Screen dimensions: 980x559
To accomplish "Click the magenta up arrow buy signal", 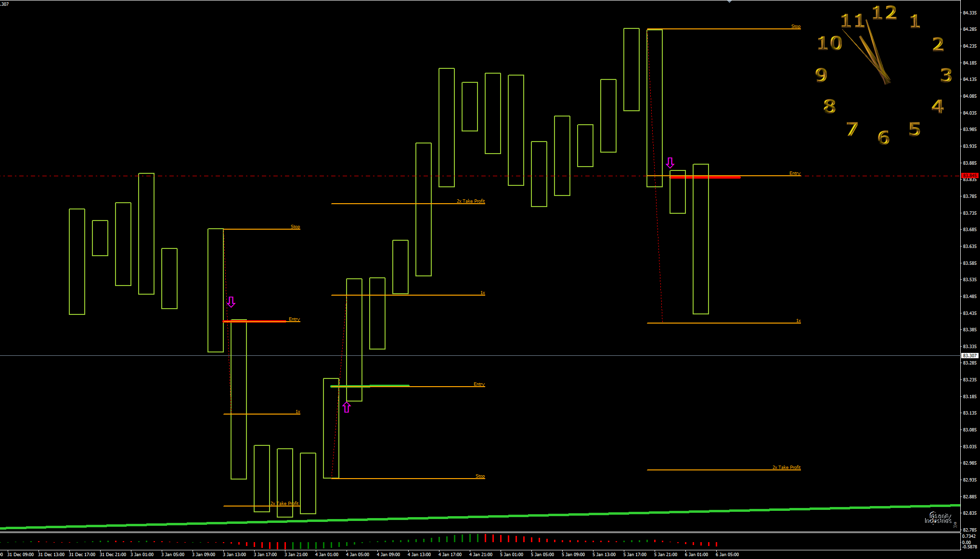I will 347,407.
